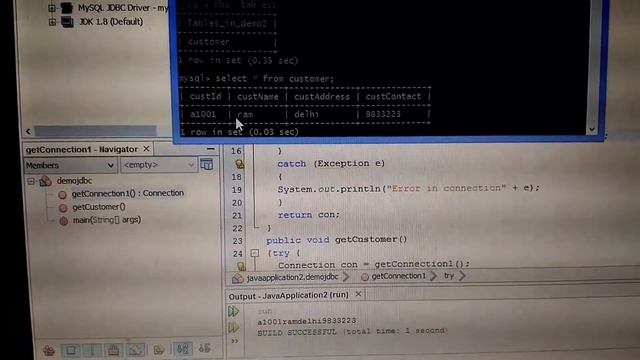Image resolution: width=640 pixels, height=360 pixels.
Task: Click 'BUILD SUCCESSFUL' output line
Action: coord(352,331)
